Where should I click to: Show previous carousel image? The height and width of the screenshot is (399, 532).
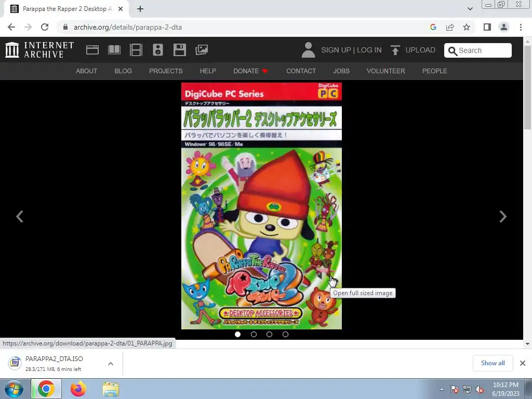19,217
